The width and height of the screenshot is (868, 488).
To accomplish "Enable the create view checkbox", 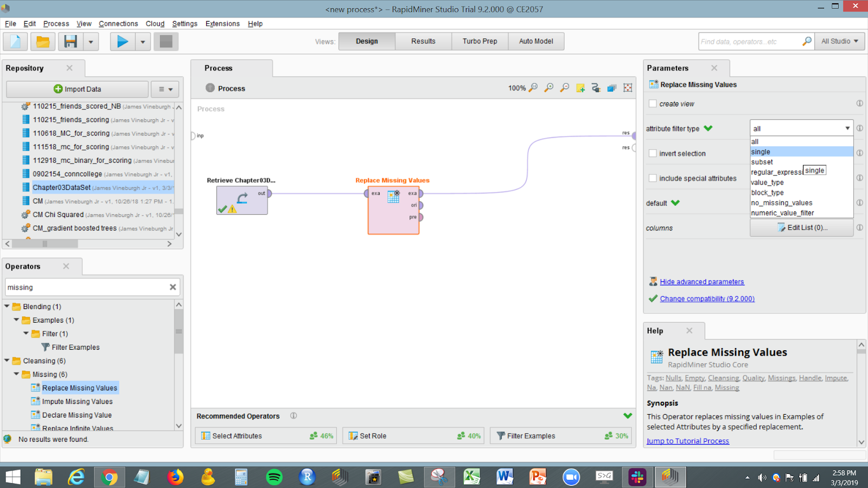I will click(x=653, y=104).
